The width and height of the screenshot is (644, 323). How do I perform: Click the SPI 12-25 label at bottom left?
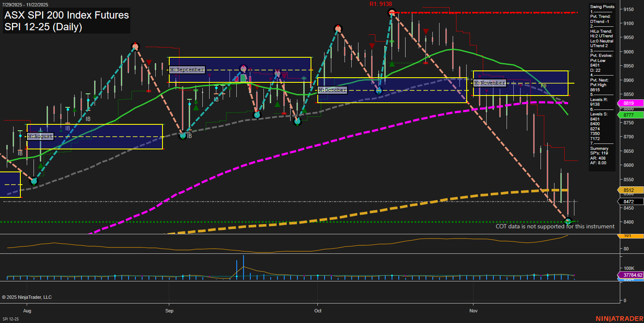tap(11, 319)
